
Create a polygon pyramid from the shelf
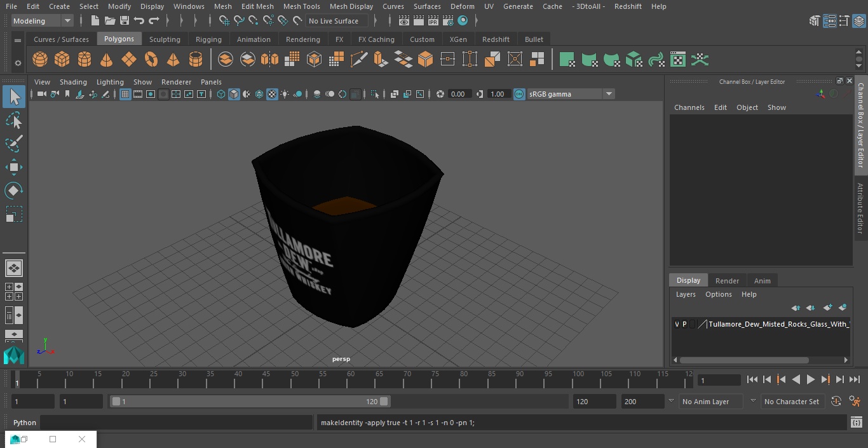(x=173, y=60)
